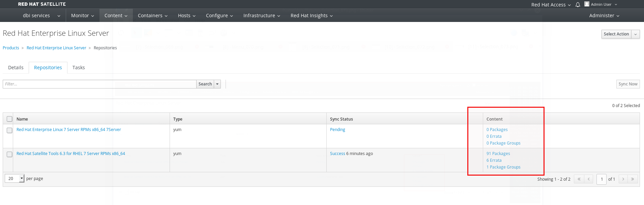Open the Select Action dropdown arrow
Viewport: 644px width, 205px height.
pyautogui.click(x=636, y=34)
